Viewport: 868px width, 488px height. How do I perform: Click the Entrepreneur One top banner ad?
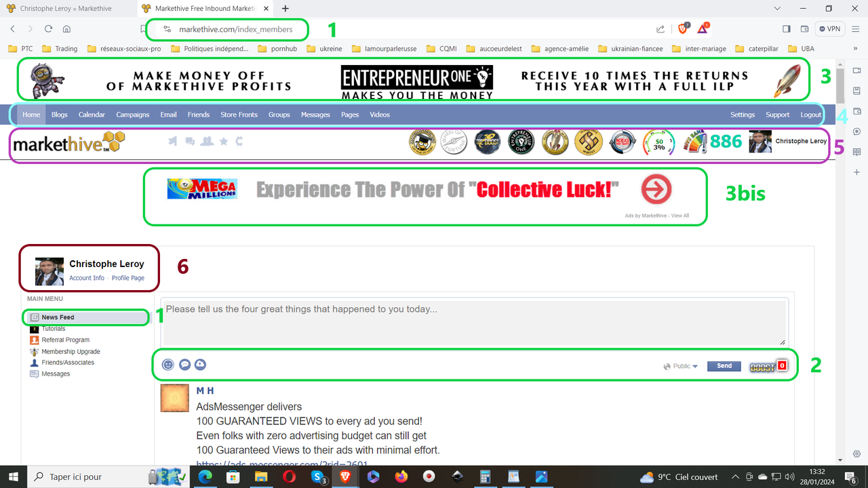[417, 81]
